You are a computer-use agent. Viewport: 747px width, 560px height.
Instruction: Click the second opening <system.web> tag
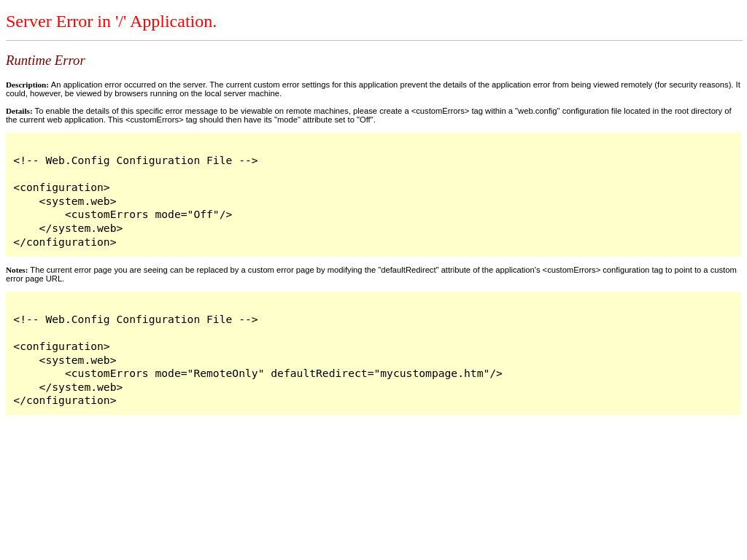click(x=77, y=360)
